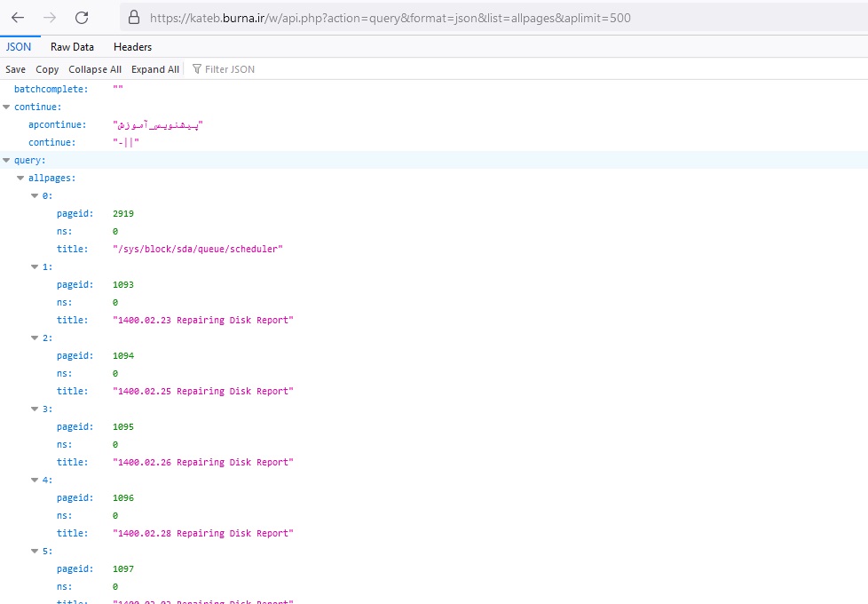Click the browser back arrow

[18, 18]
